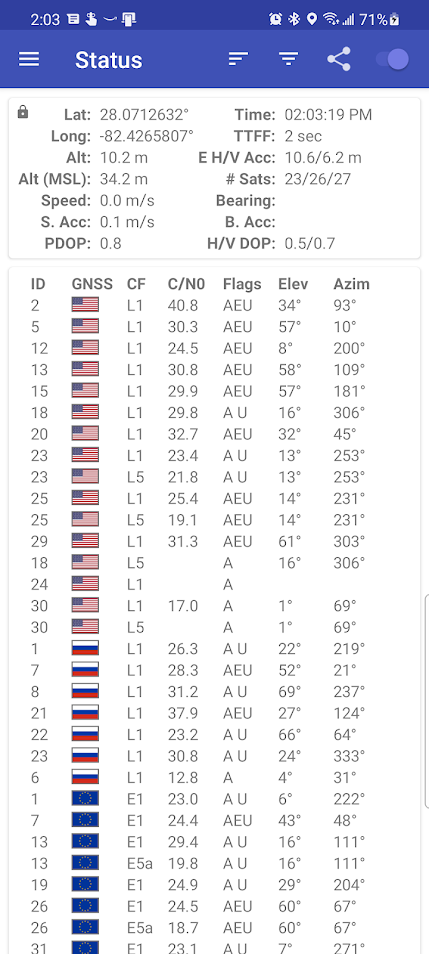Grab the scrollbar handle on right edge
This screenshot has height=954, width=429.
427,700
